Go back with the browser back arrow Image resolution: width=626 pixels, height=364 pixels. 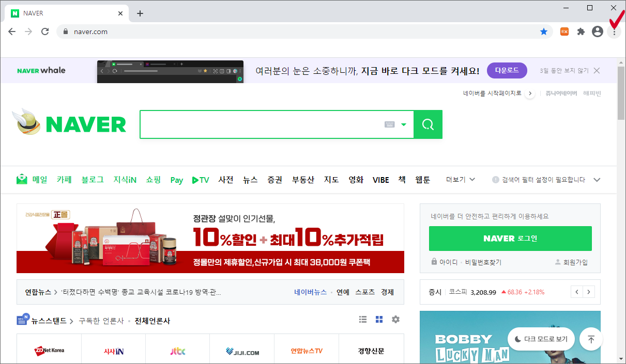point(12,31)
